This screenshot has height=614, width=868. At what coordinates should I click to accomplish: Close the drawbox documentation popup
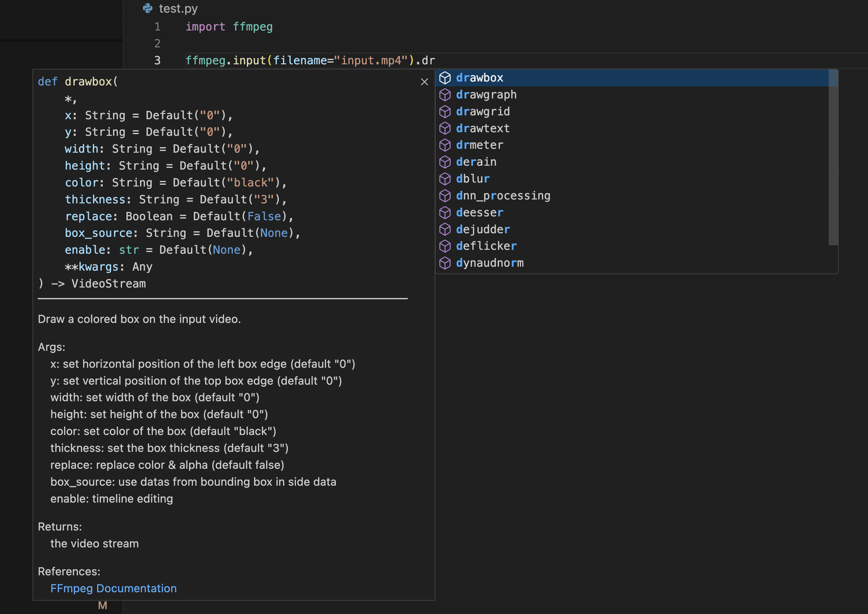pyautogui.click(x=424, y=82)
